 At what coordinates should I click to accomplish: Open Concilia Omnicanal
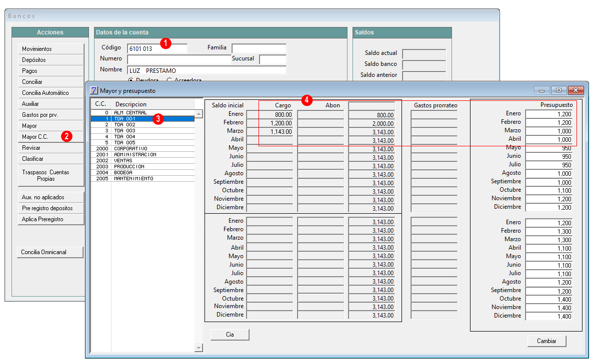click(x=50, y=252)
